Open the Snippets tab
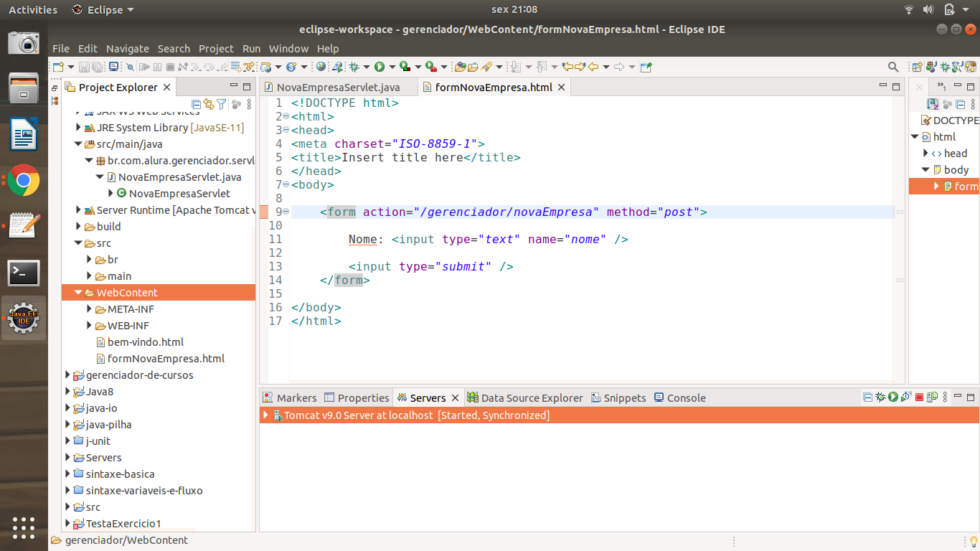 (x=618, y=397)
